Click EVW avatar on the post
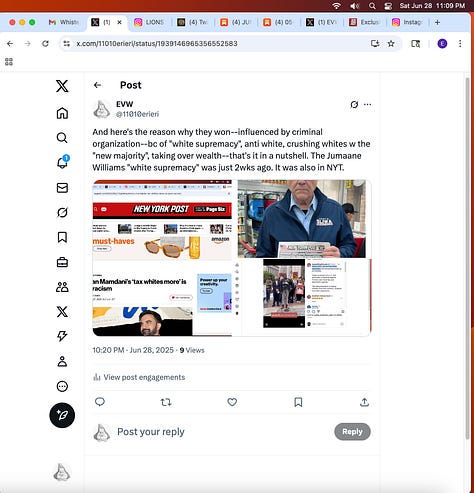The width and height of the screenshot is (474, 493). click(102, 109)
